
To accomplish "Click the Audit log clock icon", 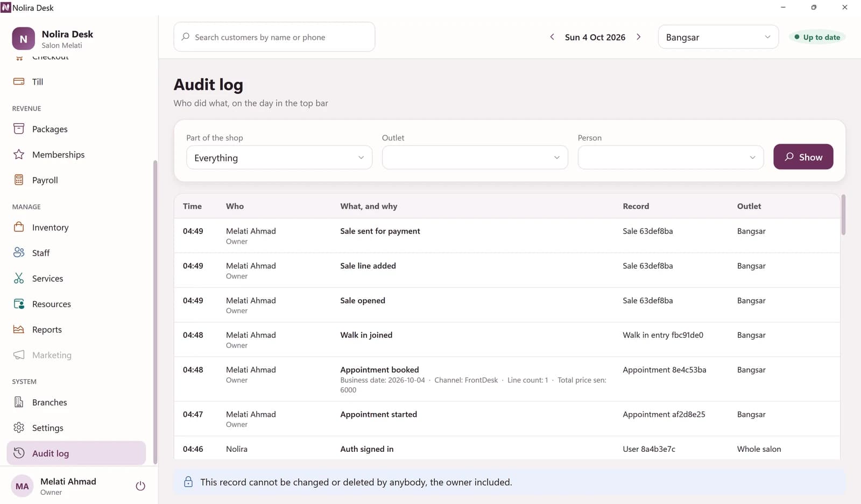I will (x=19, y=453).
